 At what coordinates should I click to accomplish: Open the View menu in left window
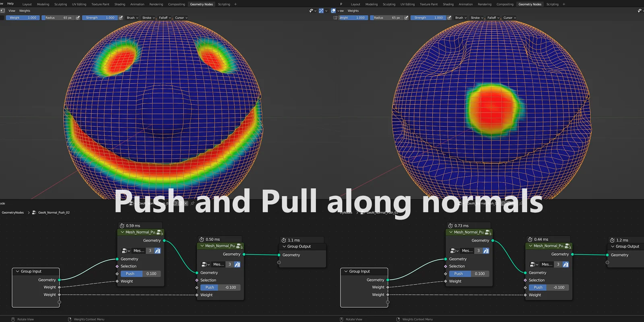[12, 11]
